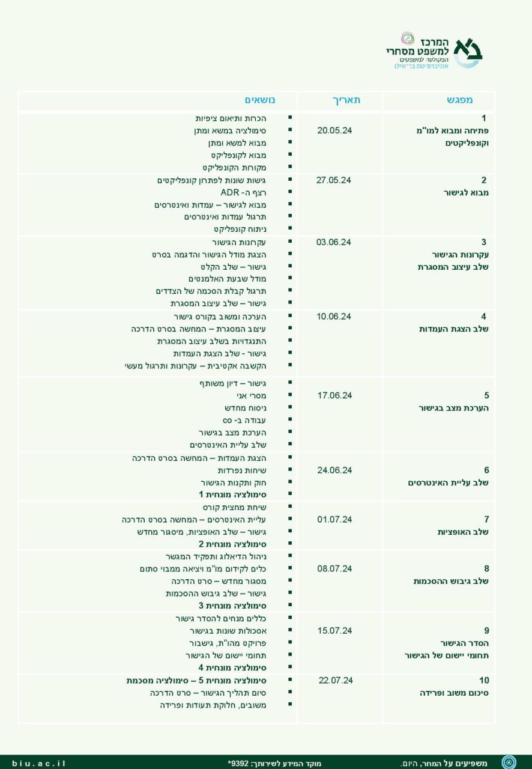Select the 'נושאים' column header
Viewport: 532px width, 769px height.
pos(260,100)
